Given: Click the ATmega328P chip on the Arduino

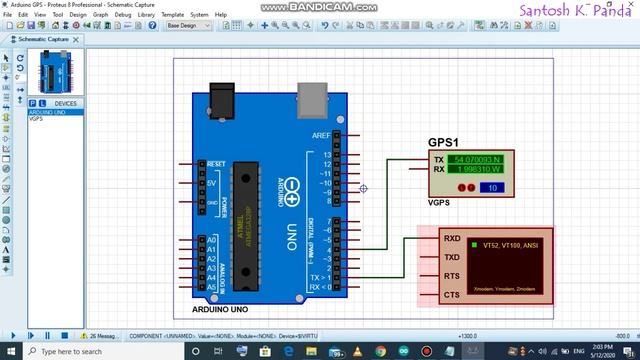Looking at the screenshot, I should [x=245, y=227].
